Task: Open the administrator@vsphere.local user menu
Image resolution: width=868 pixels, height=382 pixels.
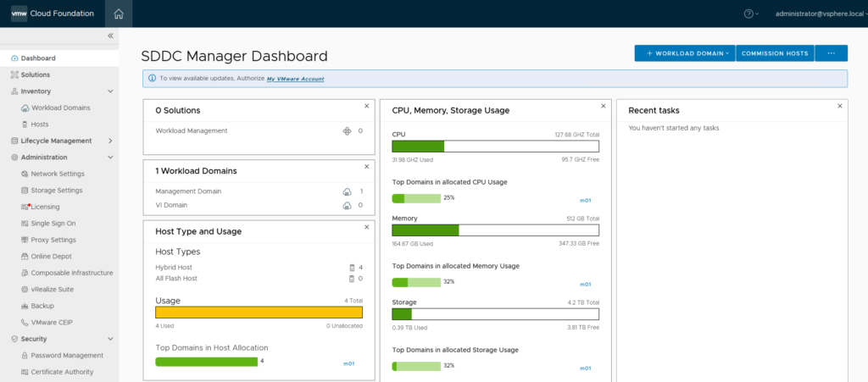Action: pos(821,14)
